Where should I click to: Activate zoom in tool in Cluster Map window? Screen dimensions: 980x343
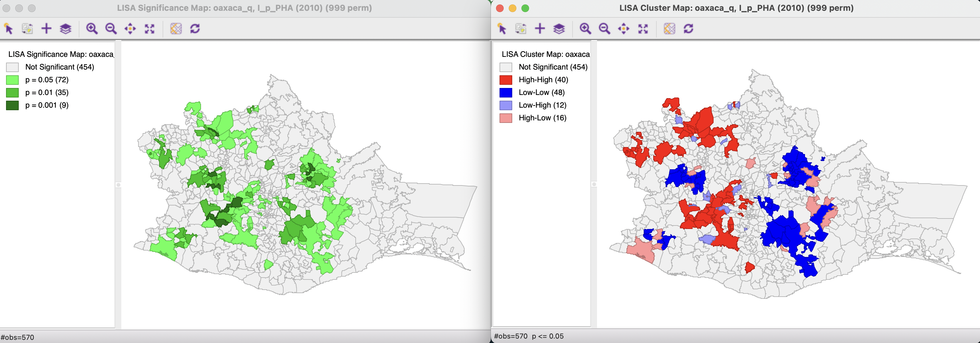pos(585,29)
